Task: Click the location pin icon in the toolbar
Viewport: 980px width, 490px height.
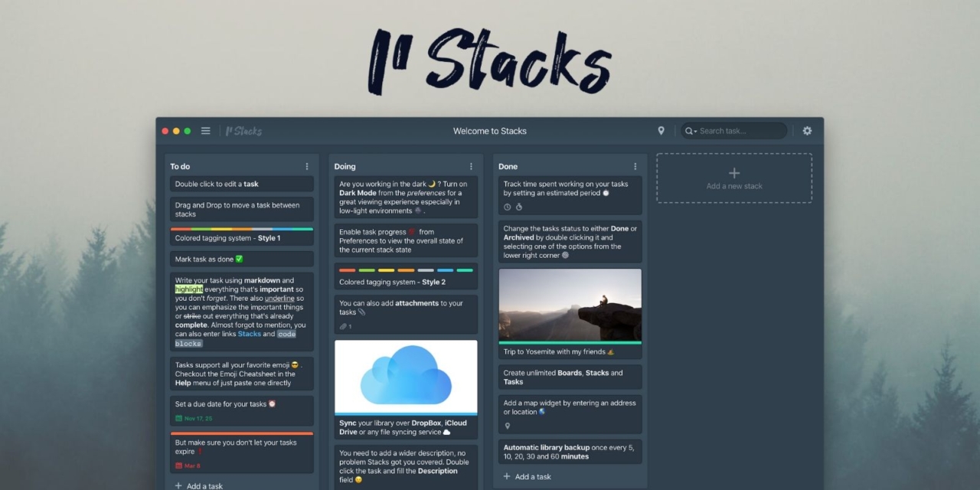Action: coord(661,130)
